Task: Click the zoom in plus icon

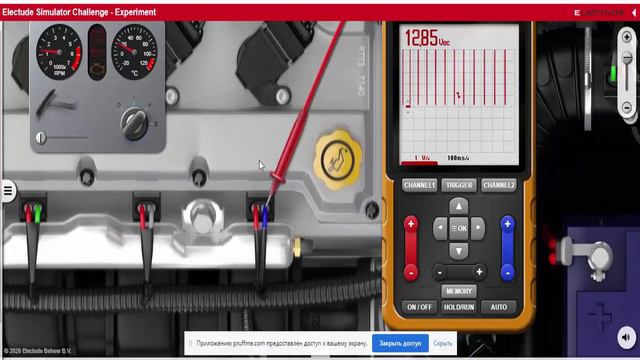Action: click(x=627, y=38)
